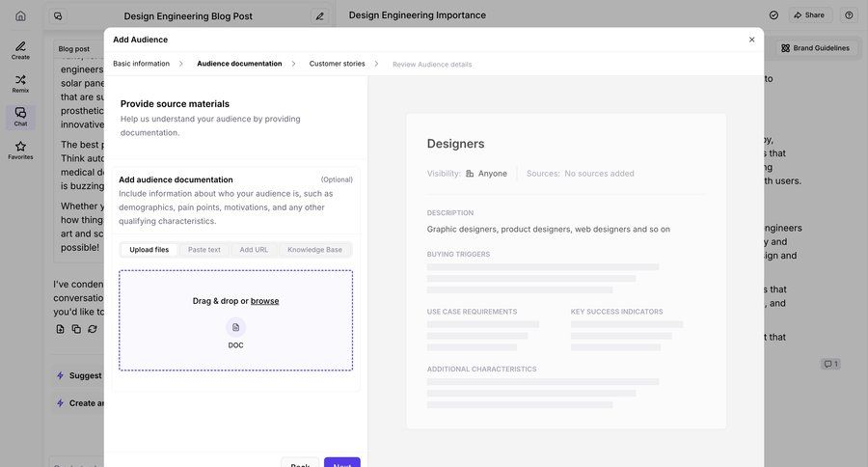
Task: Click the BUYING TRIGGERS section label
Action: (458, 255)
